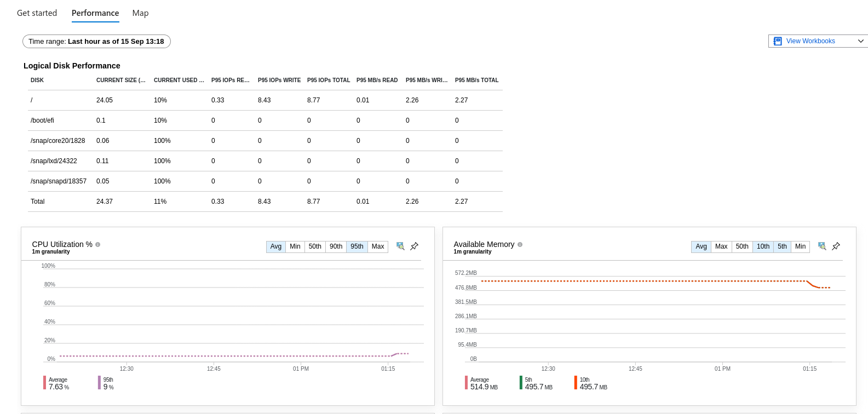This screenshot has height=414, width=868.
Task: Pin the CPU Utilization chart
Action: [x=415, y=246]
